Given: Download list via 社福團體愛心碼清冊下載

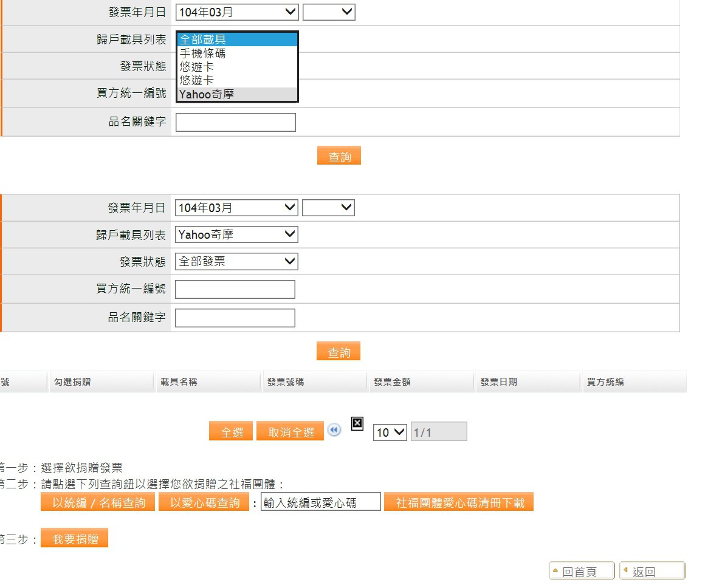Looking at the screenshot, I should [459, 502].
